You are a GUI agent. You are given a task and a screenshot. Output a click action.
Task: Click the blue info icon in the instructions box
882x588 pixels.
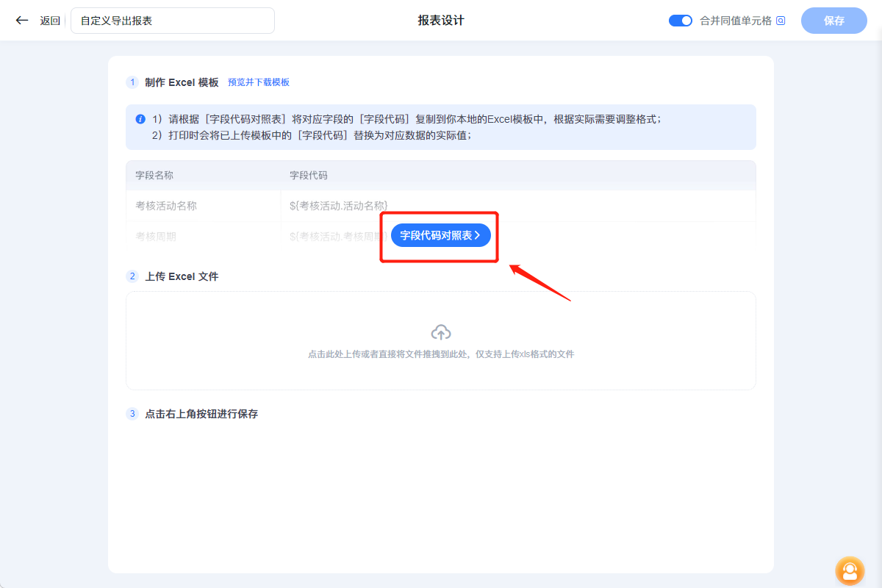140,119
